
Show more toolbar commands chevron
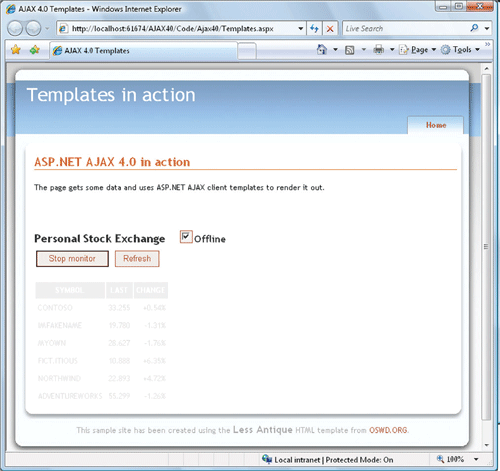pos(487,44)
